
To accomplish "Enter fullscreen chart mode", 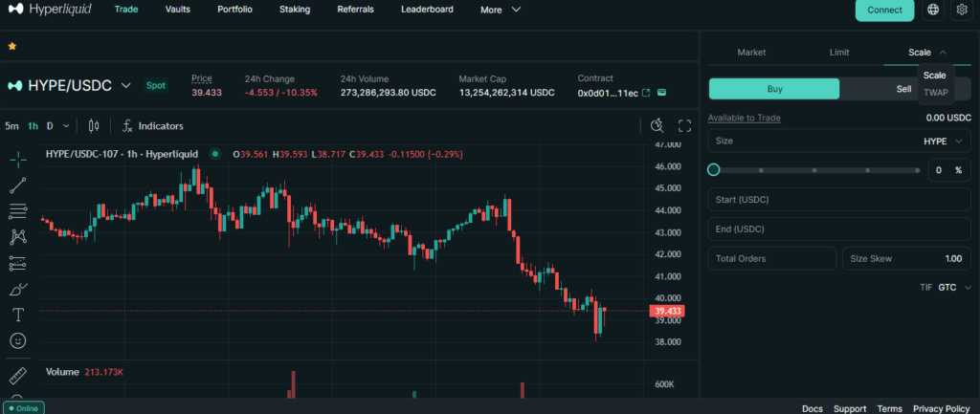I will click(684, 125).
